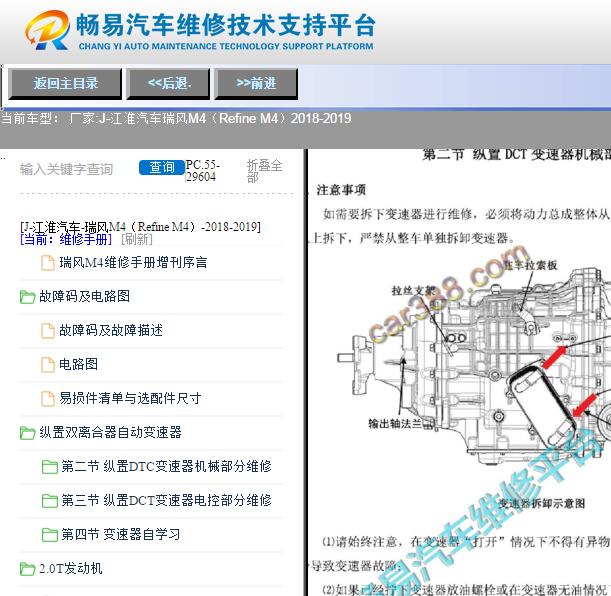Select 纵置双离合器自动变速器 node text
This screenshot has height=596, width=611.
[110, 432]
